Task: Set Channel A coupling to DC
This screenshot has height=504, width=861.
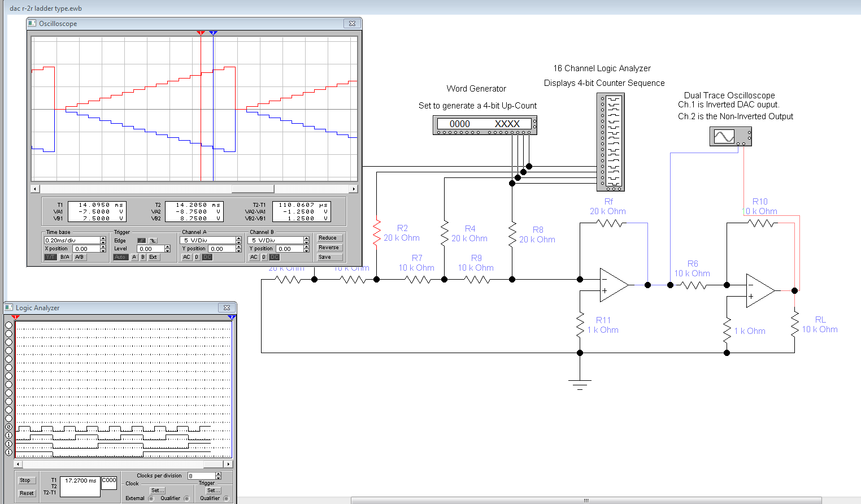Action: [207, 257]
